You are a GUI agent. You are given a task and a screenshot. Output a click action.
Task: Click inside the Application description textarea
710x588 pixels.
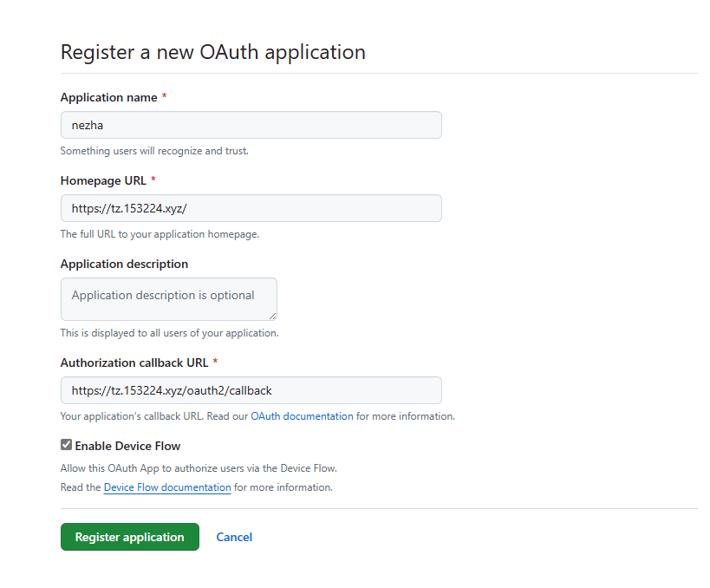[x=168, y=298]
